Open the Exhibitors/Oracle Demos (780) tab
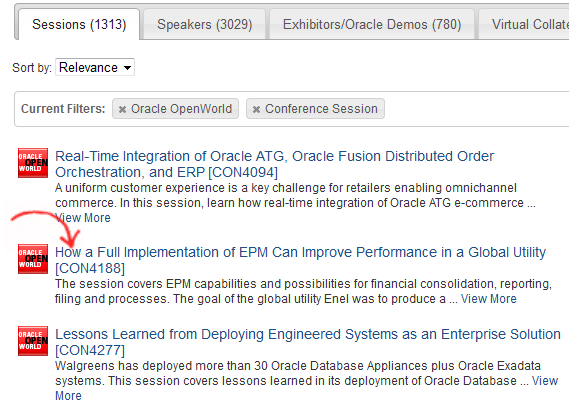This screenshot has height=411, width=569. (372, 24)
